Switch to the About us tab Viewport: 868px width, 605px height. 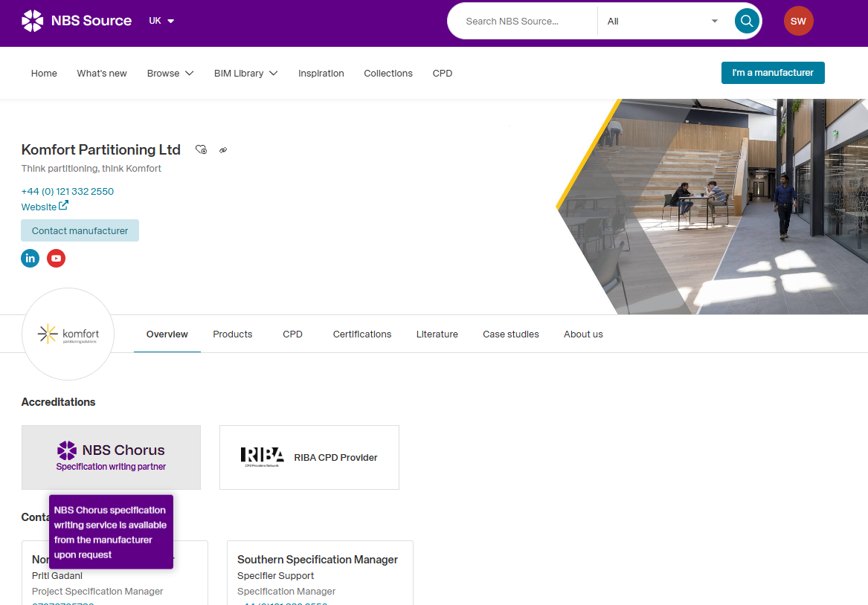click(x=583, y=334)
